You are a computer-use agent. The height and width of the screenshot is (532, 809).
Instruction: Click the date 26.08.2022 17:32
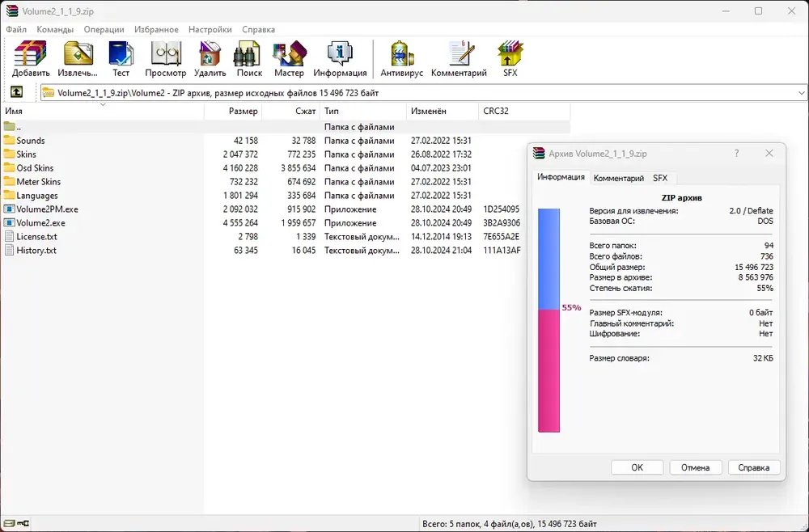(441, 154)
